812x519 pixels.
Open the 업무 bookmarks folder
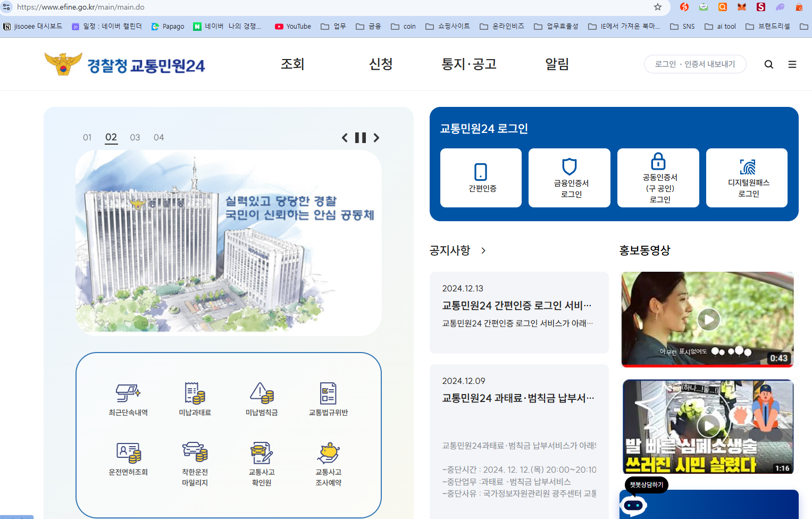tap(333, 26)
